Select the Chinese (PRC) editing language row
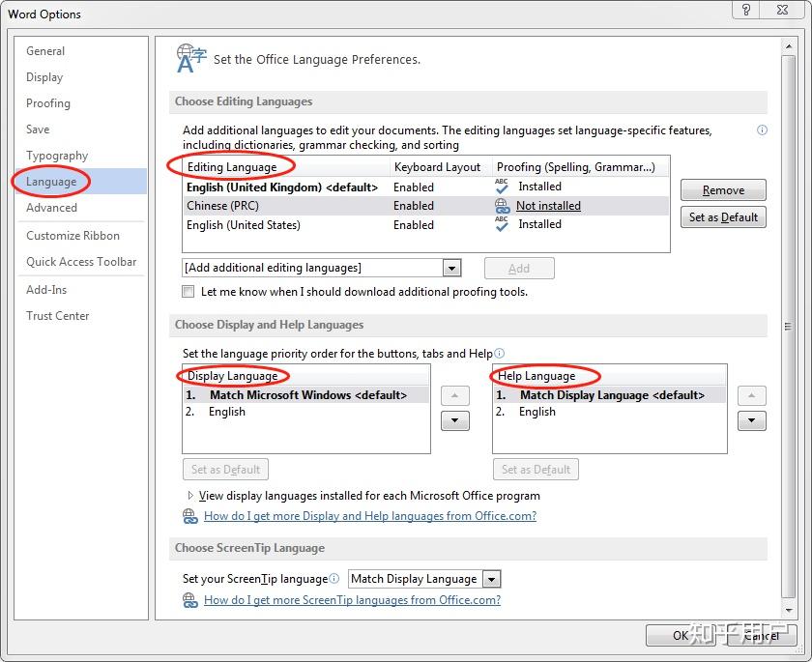Viewport: 812px width, 662px height. pyautogui.click(x=425, y=206)
